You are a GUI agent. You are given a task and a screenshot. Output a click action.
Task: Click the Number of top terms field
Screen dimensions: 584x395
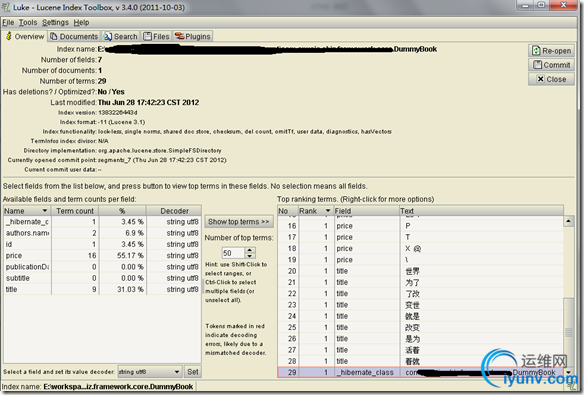coord(234,253)
